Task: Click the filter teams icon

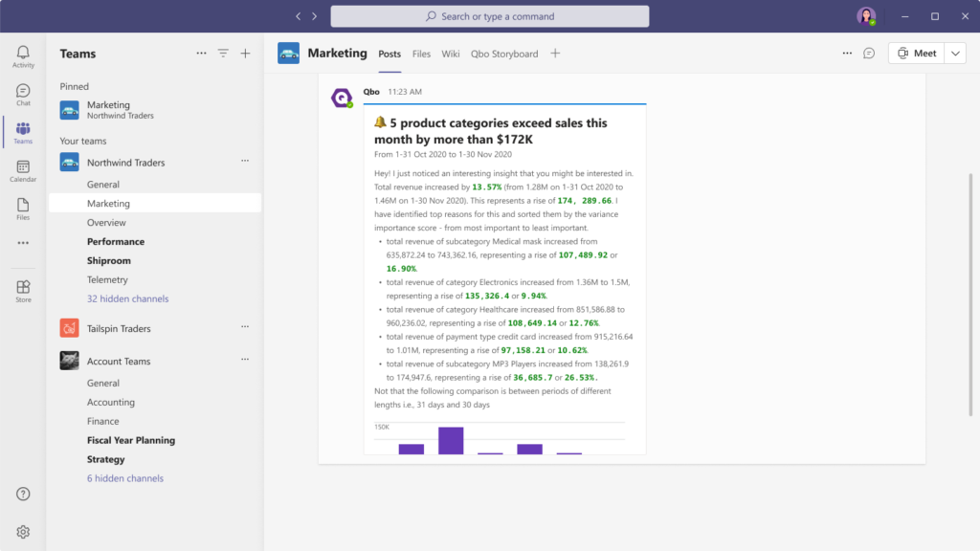Action: tap(223, 54)
